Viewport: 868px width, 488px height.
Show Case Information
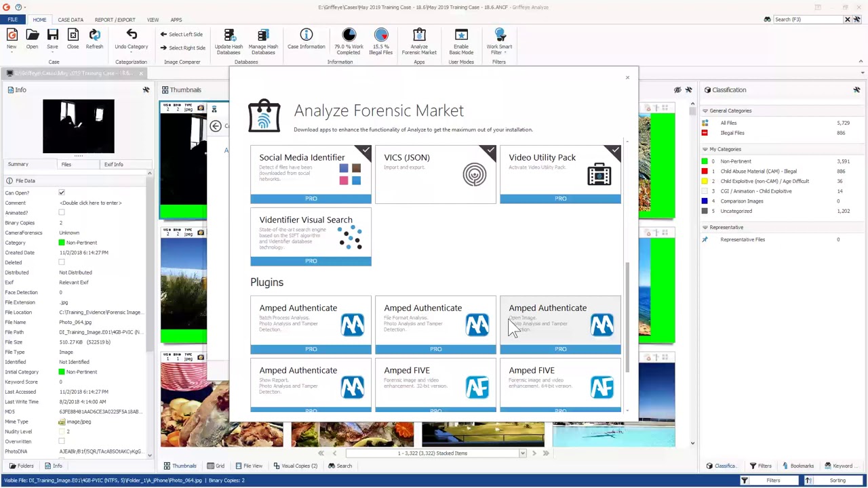point(306,39)
